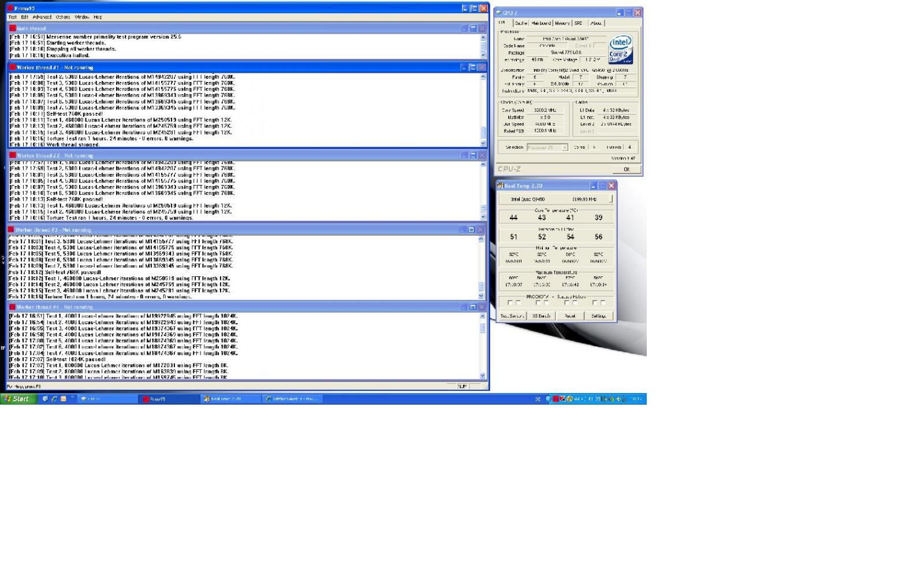The width and height of the screenshot is (924, 578).
Task: Switch to the About tab in CPU-Z
Action: coord(596,23)
